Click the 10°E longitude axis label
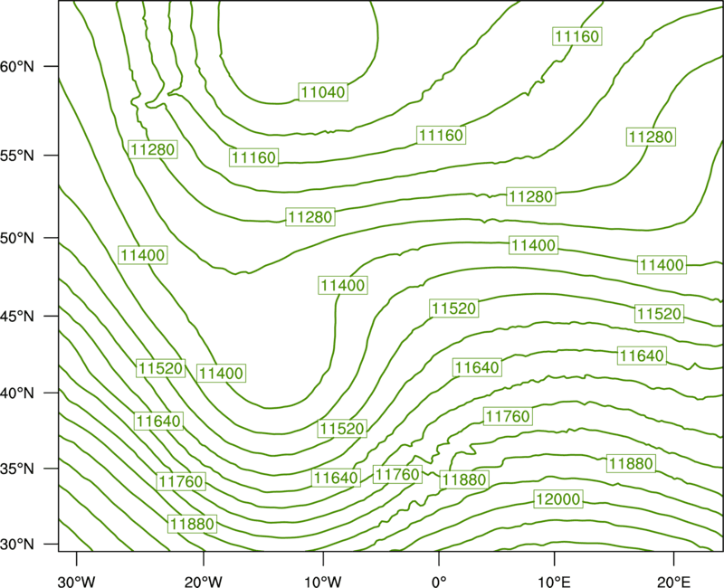The image size is (724, 588). coord(554,582)
